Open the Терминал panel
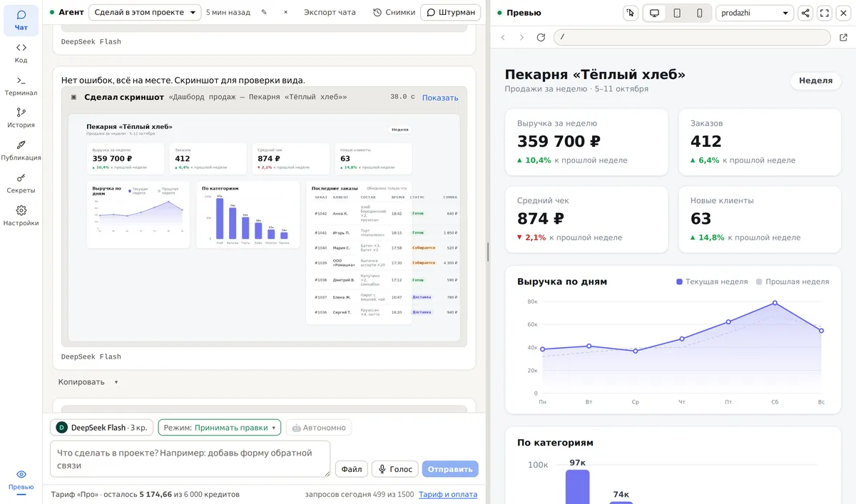The image size is (856, 504). 21,86
